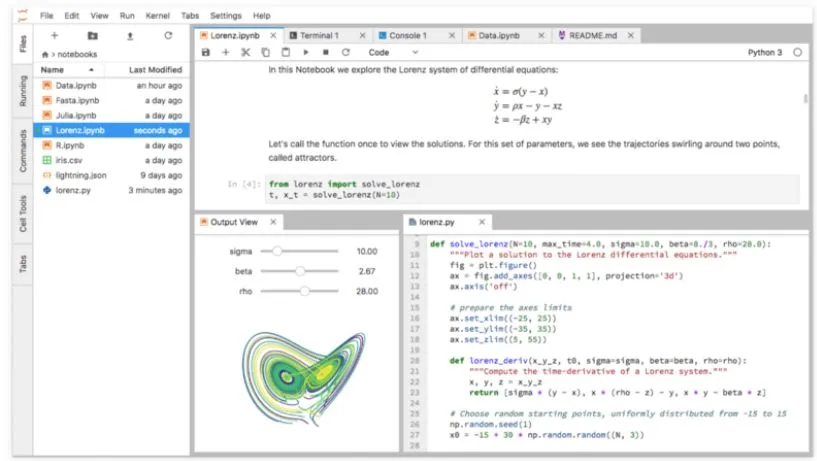This screenshot has width=817, height=461.
Task: Open the Running sidebar panel
Action: tap(23, 91)
